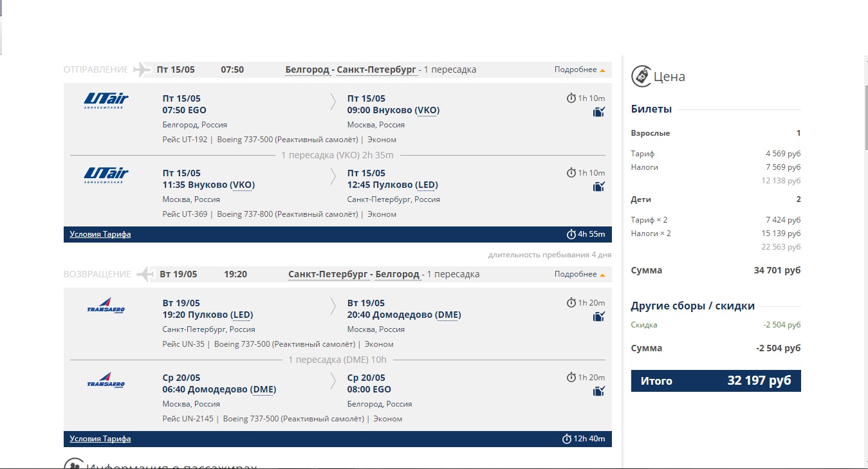Click the Transaero logo on flight UN-2145

(x=106, y=381)
